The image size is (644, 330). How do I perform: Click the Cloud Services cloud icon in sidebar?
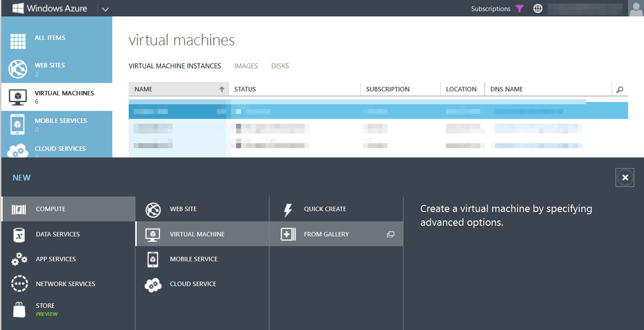coord(18,151)
